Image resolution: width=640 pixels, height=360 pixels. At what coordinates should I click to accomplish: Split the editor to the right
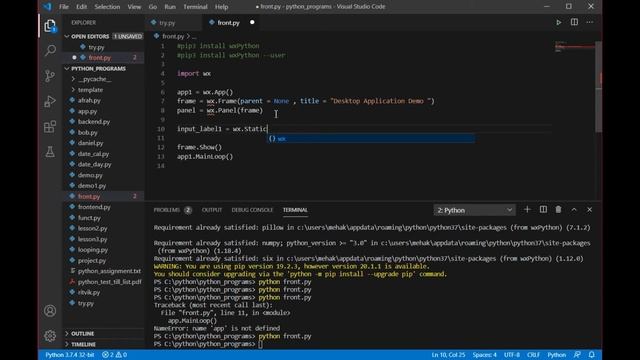[x=574, y=22]
